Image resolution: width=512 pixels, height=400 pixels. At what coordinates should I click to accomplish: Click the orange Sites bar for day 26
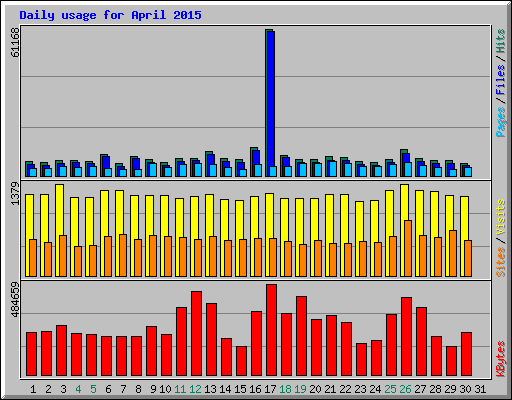pyautogui.click(x=408, y=248)
